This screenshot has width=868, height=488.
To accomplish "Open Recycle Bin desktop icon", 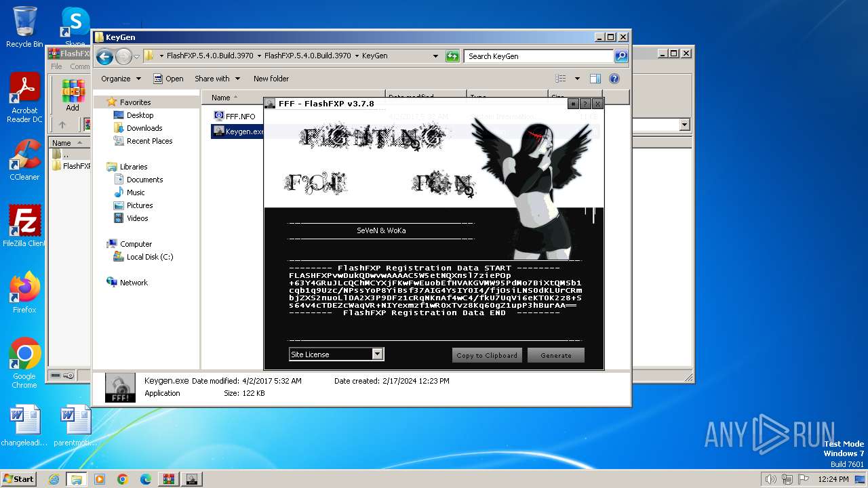I will (x=24, y=27).
